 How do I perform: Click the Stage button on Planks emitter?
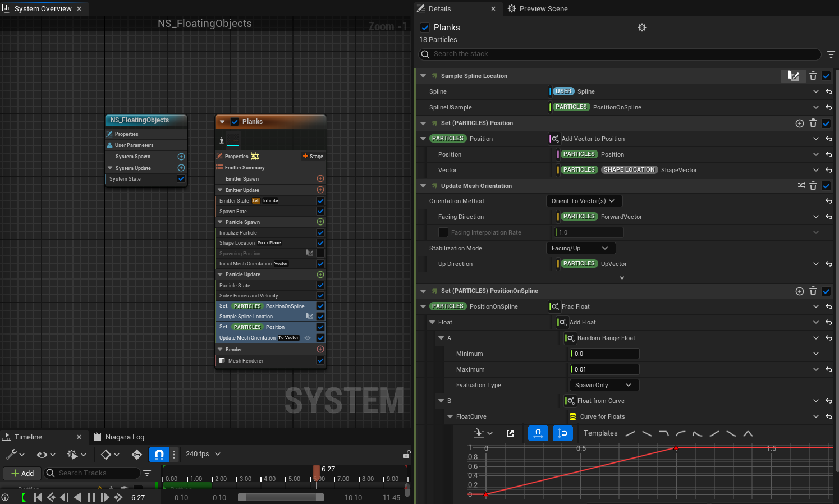click(x=313, y=157)
